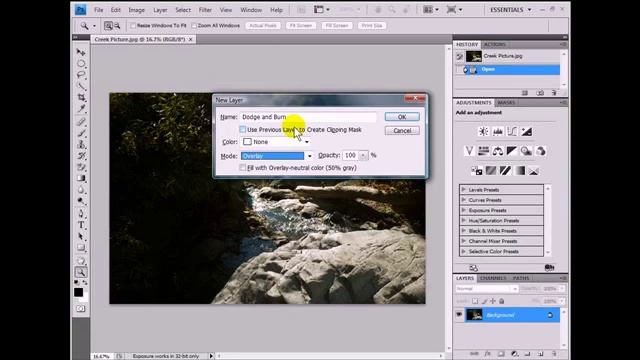Select the Hand tool
Image resolution: width=640 pixels, height=360 pixels.
81,260
